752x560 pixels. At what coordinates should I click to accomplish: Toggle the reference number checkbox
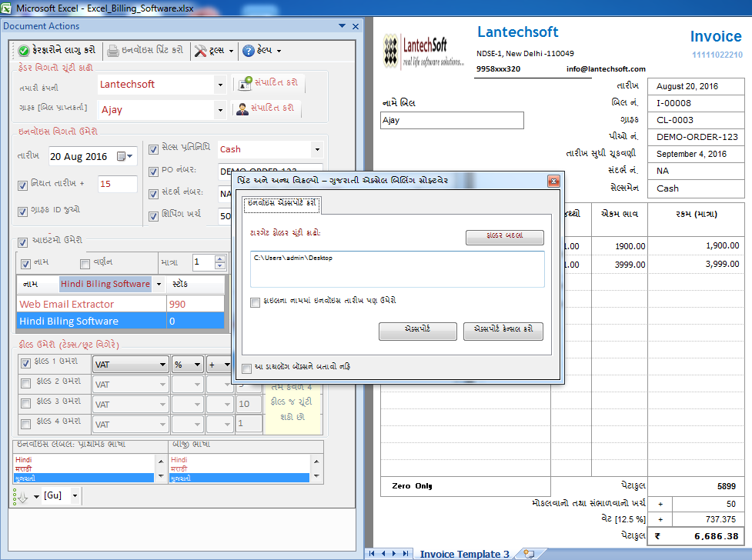click(153, 194)
